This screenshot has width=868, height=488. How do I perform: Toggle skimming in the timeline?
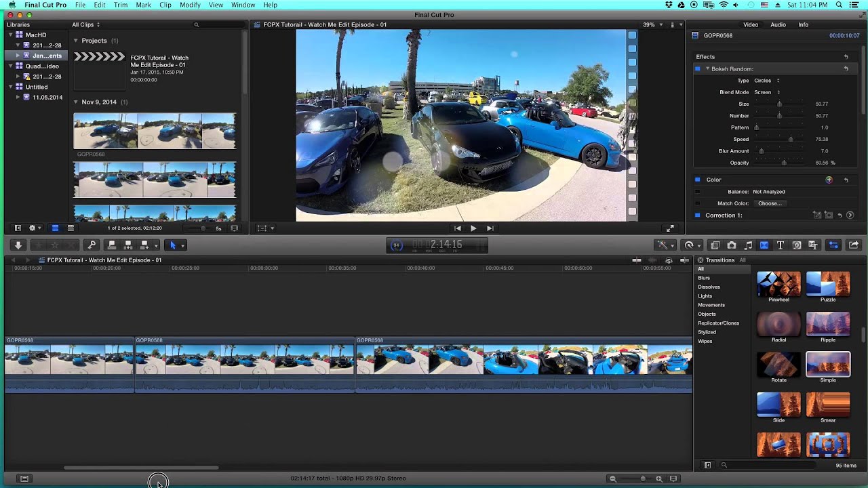tap(637, 260)
